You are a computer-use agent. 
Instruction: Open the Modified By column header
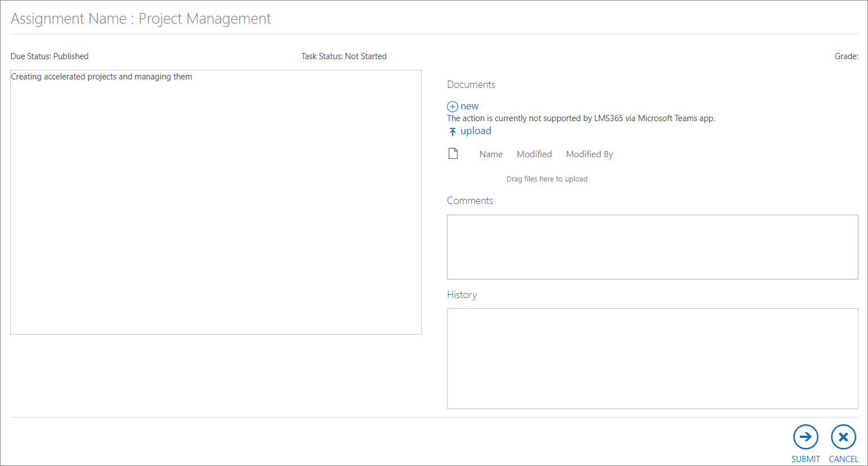coord(589,154)
